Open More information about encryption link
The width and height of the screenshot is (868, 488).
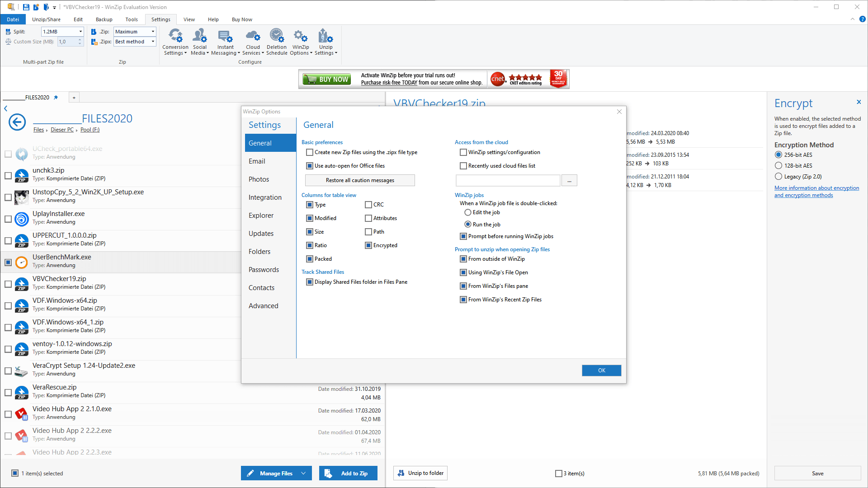tap(816, 192)
